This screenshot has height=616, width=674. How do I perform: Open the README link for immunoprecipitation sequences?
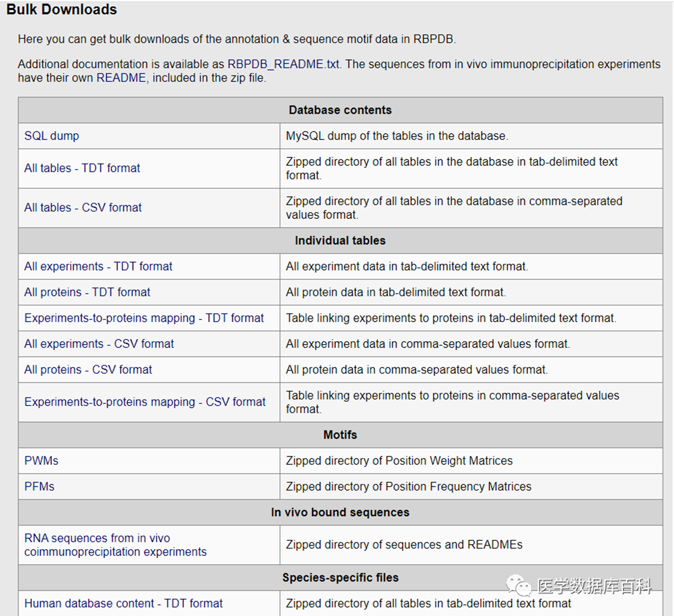pos(121,78)
